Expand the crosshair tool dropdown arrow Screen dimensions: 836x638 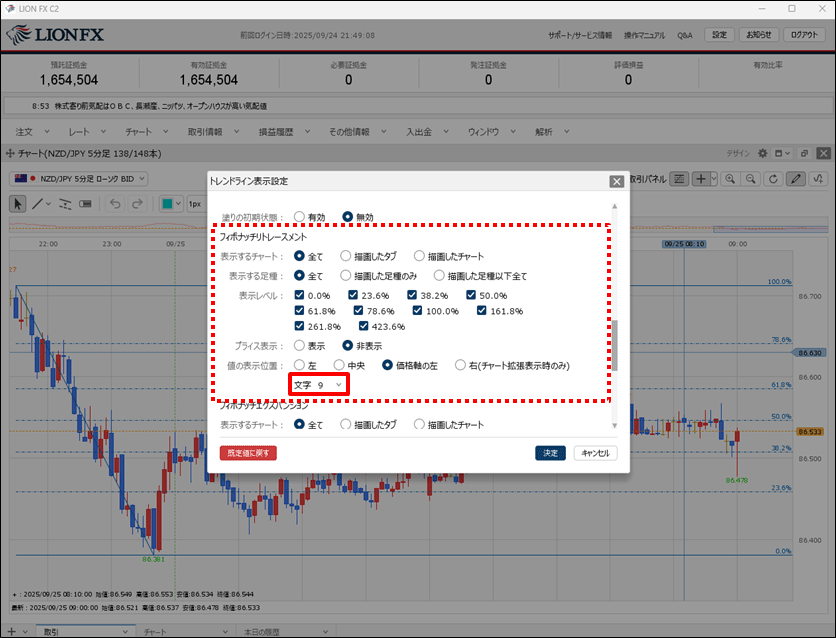click(714, 178)
